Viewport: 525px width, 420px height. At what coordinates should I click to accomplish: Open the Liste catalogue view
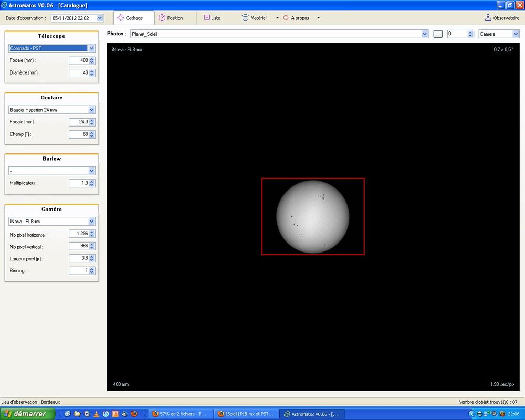pyautogui.click(x=212, y=18)
